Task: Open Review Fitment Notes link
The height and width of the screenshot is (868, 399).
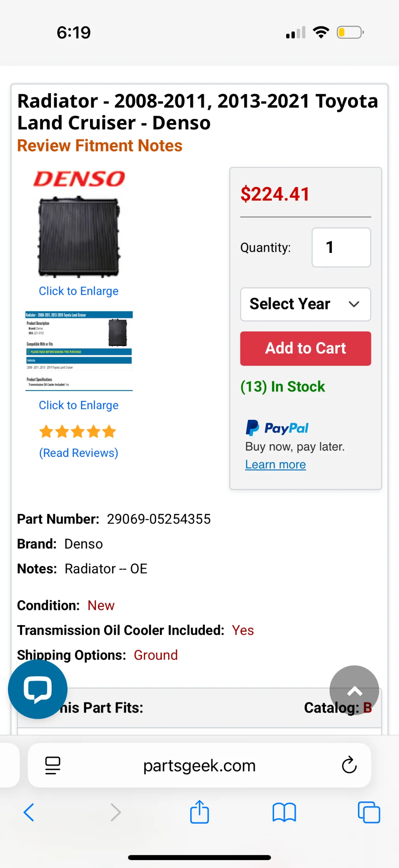Action: click(99, 146)
